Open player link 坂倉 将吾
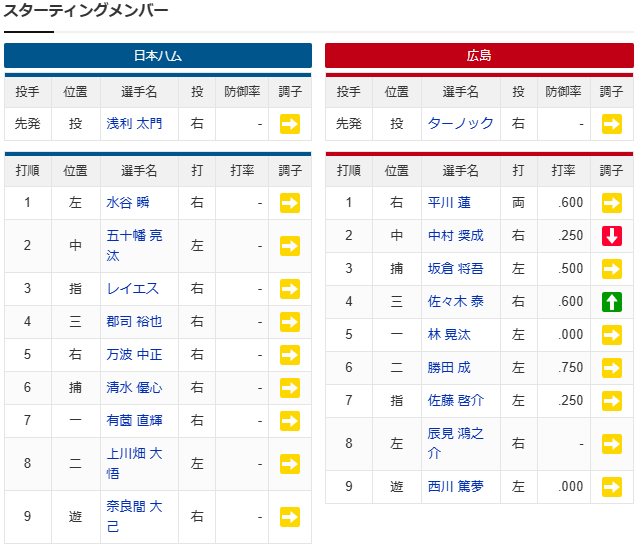The image size is (640, 547). [456, 269]
